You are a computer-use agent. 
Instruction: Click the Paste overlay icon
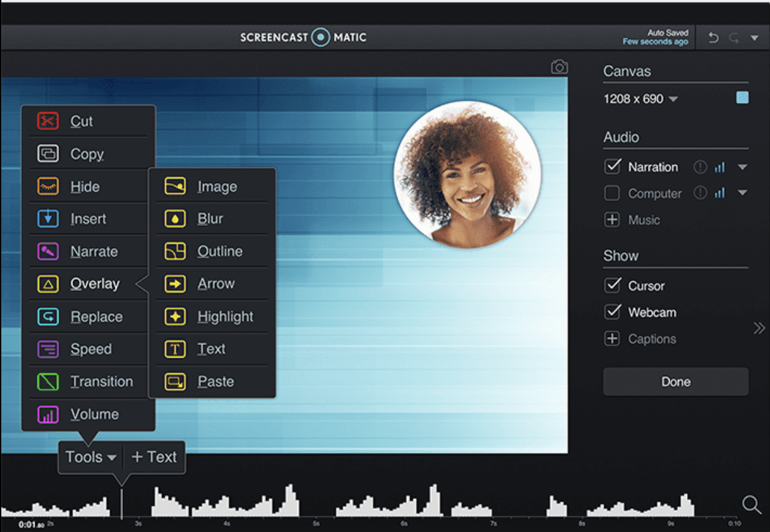[175, 381]
